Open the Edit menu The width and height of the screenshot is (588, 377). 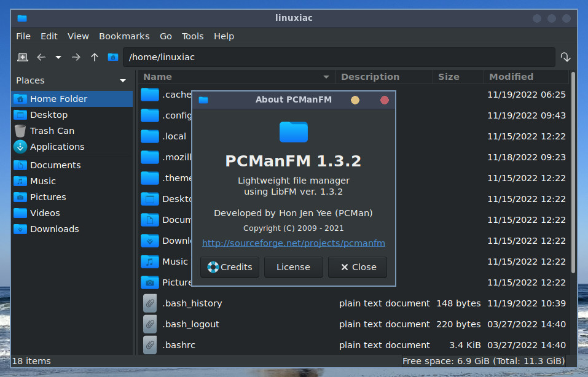pyautogui.click(x=49, y=36)
